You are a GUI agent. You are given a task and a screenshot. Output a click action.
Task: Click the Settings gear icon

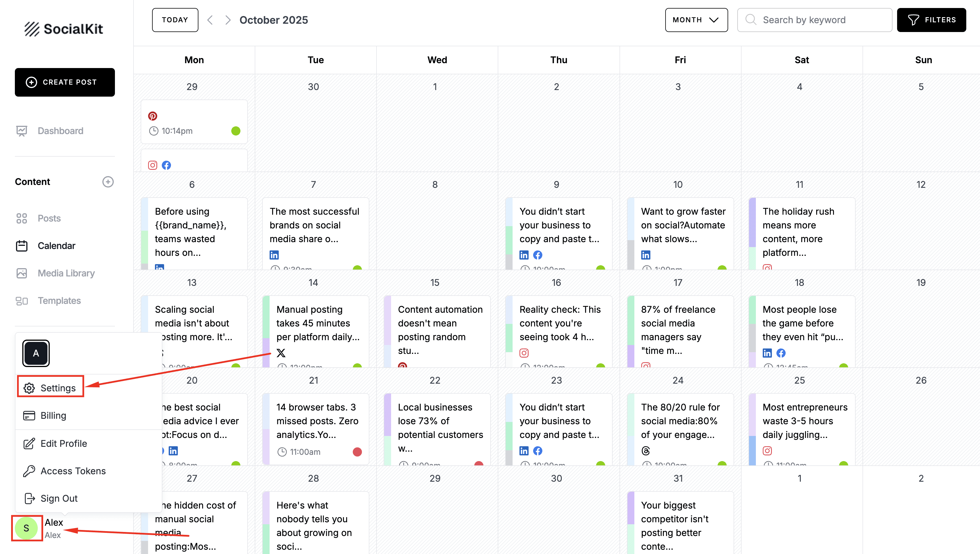point(29,388)
